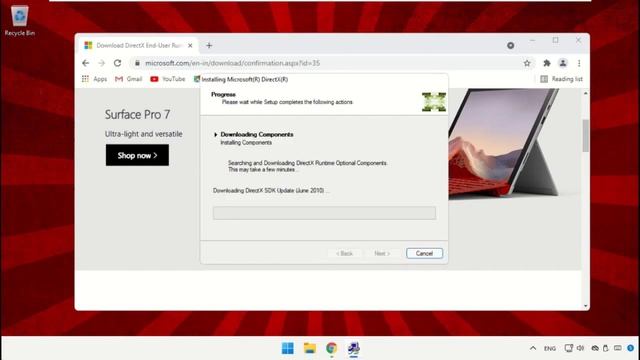Screen dimensions: 640x360
Task: View site security lock information
Action: [138, 63]
